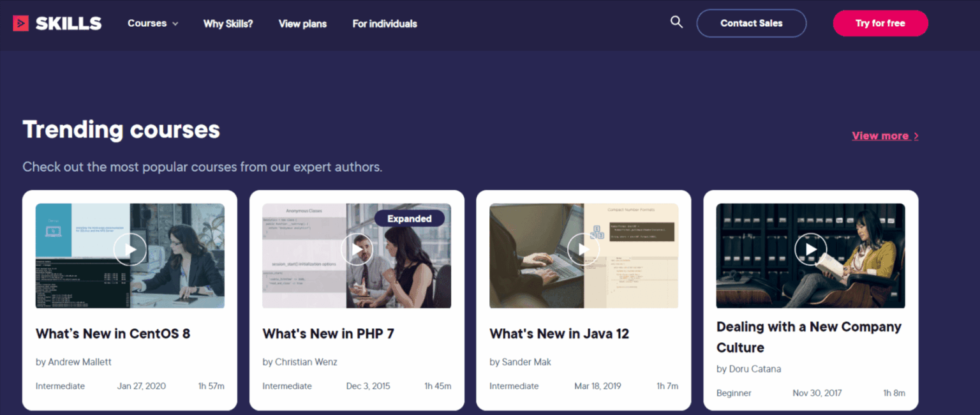The width and height of the screenshot is (980, 415).
Task: Click the Try for free button
Action: pyautogui.click(x=880, y=22)
